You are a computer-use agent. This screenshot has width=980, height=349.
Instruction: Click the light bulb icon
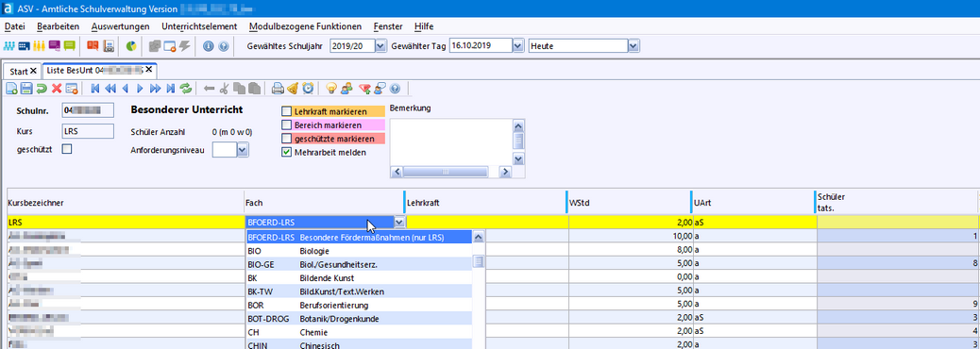[332, 89]
